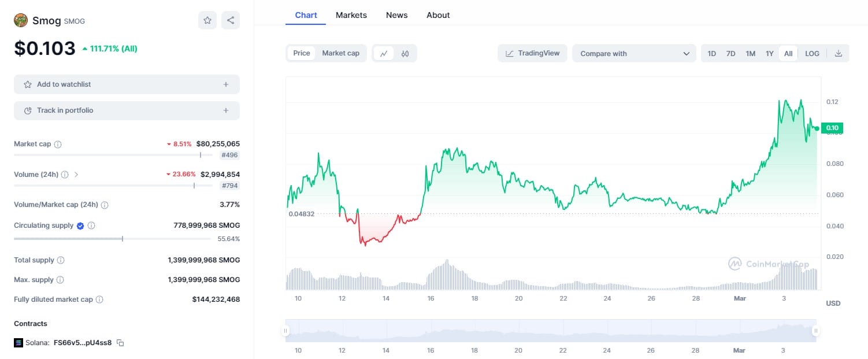Click the star favorite icon next to Smog

point(207,20)
